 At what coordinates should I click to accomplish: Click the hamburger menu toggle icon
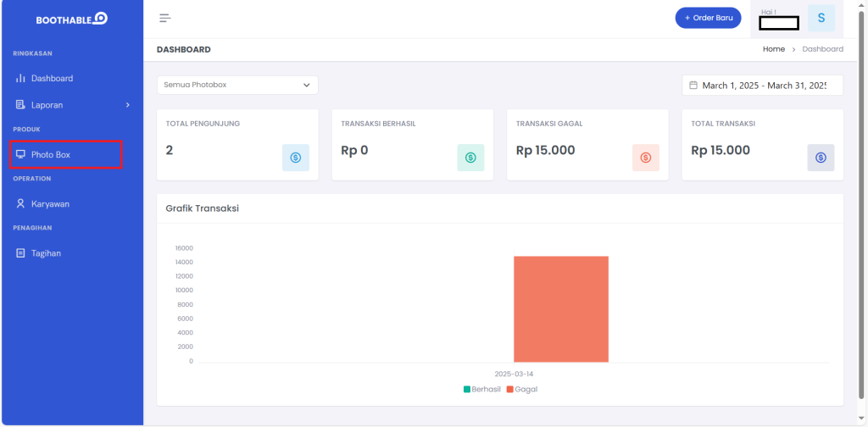point(165,19)
